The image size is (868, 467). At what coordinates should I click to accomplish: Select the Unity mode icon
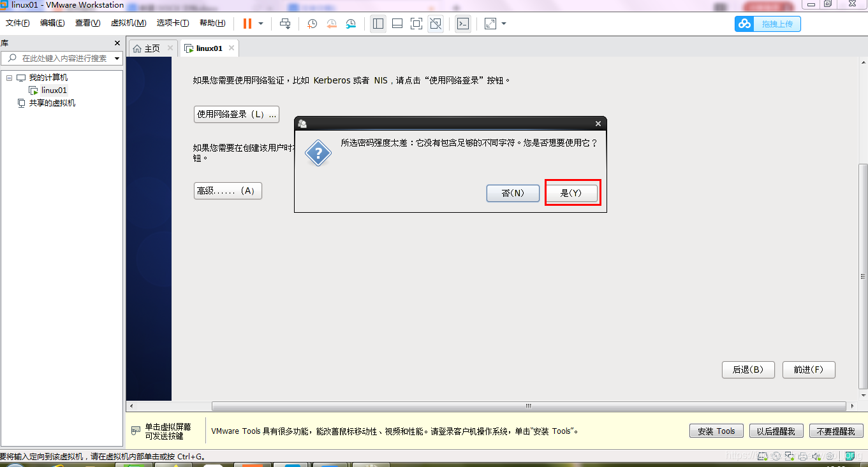(x=435, y=24)
